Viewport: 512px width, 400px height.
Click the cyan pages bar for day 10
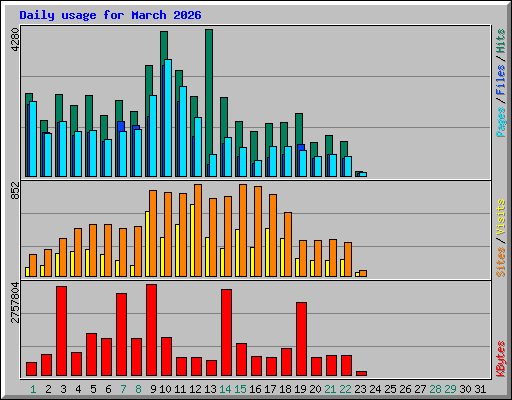coord(168,118)
